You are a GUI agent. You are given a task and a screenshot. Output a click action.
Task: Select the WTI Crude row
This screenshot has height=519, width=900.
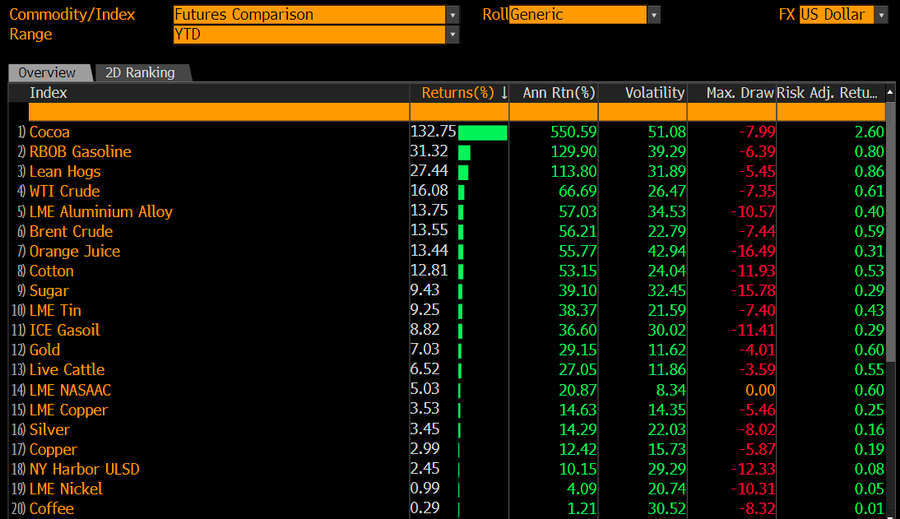[448, 191]
